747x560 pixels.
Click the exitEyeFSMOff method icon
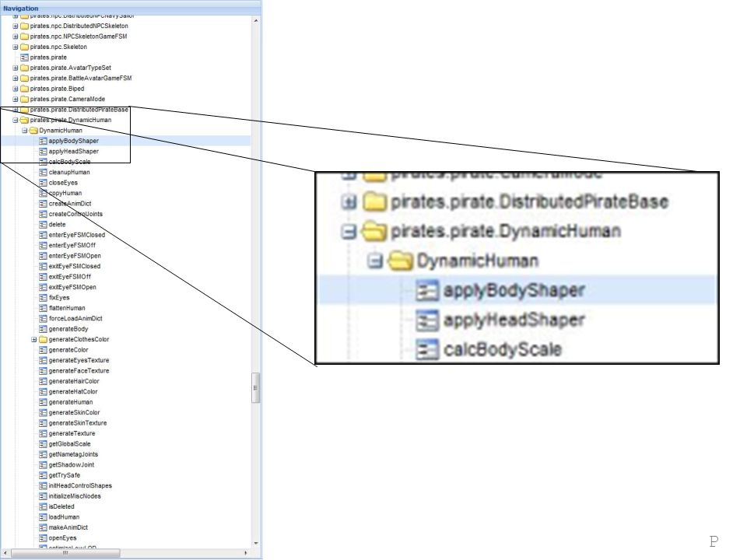[x=43, y=278]
